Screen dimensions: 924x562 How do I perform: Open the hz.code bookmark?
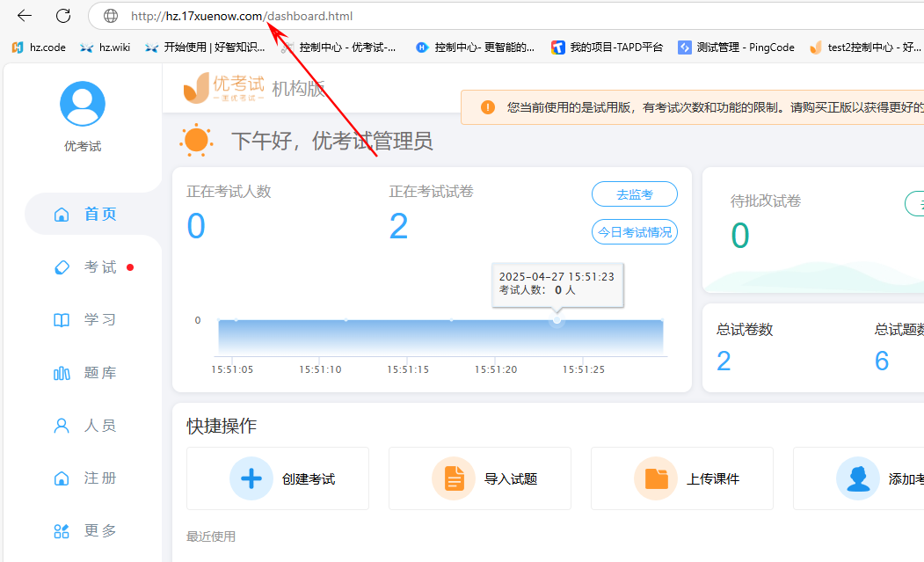click(x=39, y=47)
